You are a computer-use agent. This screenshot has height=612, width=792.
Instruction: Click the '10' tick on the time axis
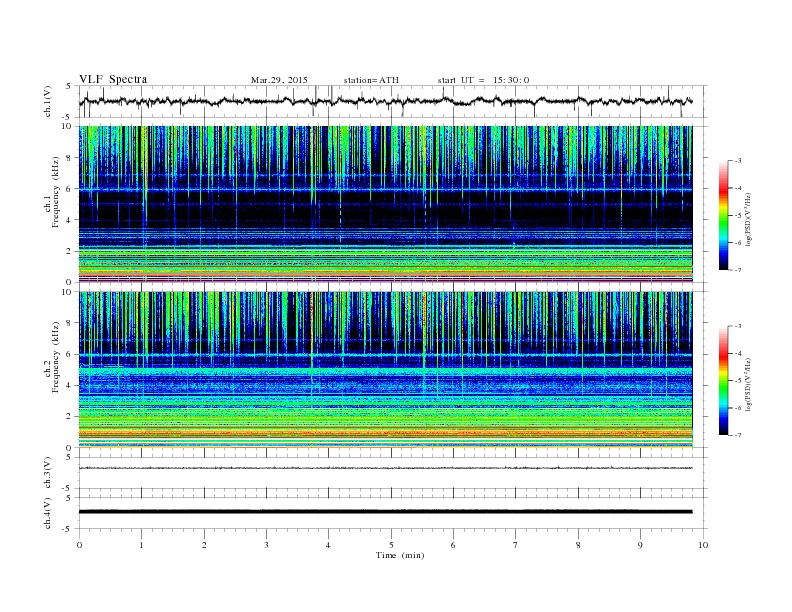(x=703, y=545)
